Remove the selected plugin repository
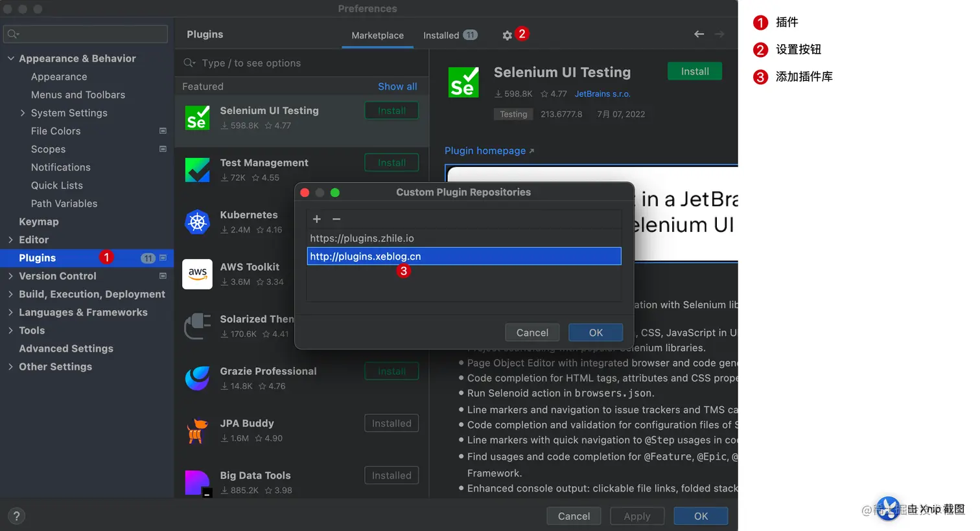The height and width of the screenshot is (531, 980). 336,219
